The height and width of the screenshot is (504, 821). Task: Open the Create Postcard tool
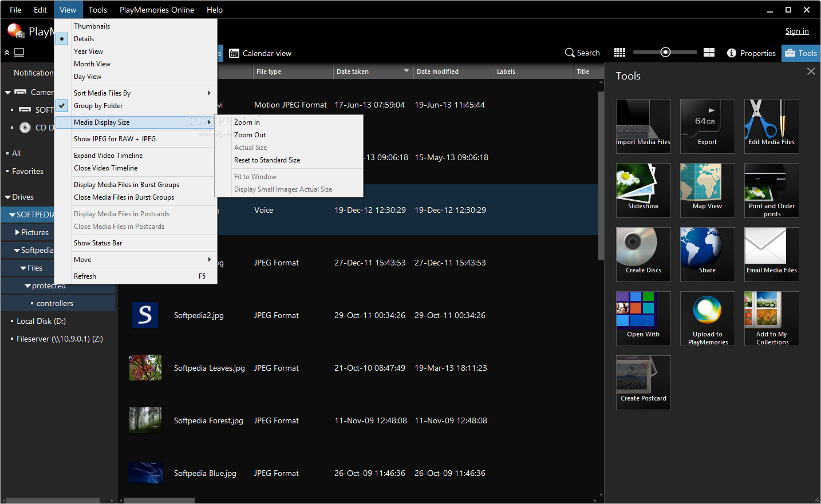point(644,383)
